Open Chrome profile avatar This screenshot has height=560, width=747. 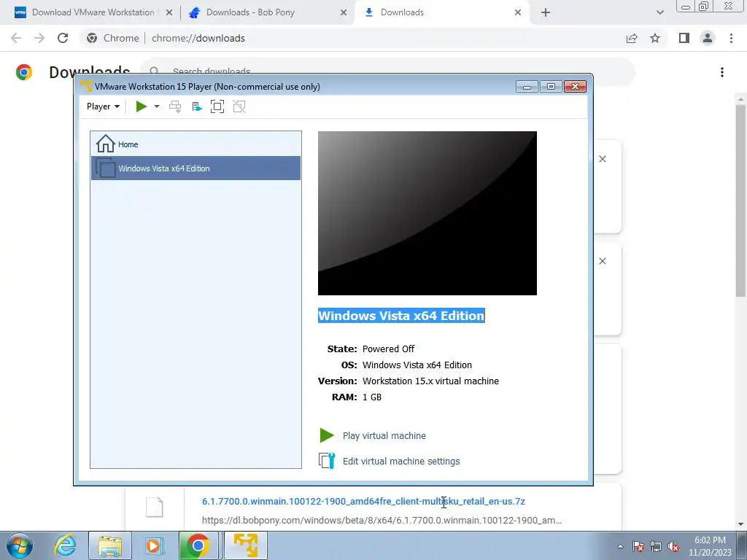coord(708,38)
